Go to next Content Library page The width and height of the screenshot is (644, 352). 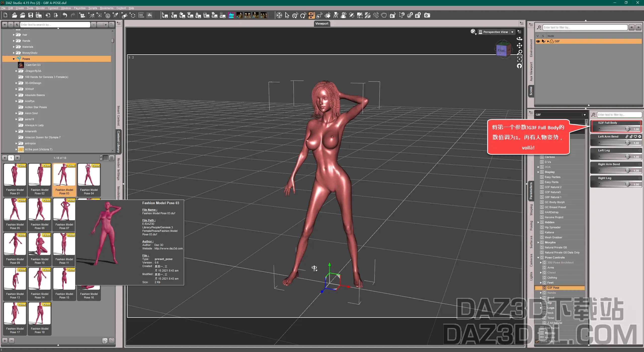(17, 158)
